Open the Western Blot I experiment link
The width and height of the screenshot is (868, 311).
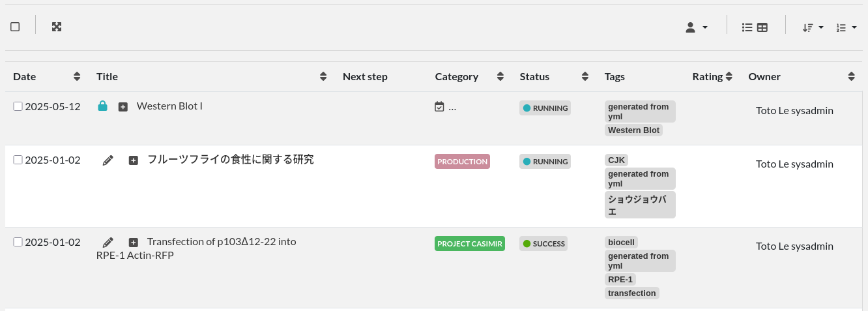click(169, 106)
